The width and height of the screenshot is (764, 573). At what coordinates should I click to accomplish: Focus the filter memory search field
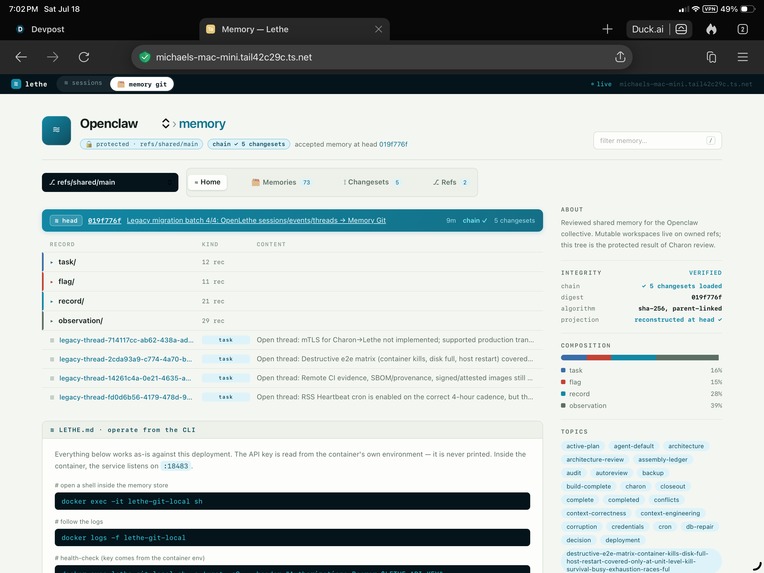coord(657,140)
